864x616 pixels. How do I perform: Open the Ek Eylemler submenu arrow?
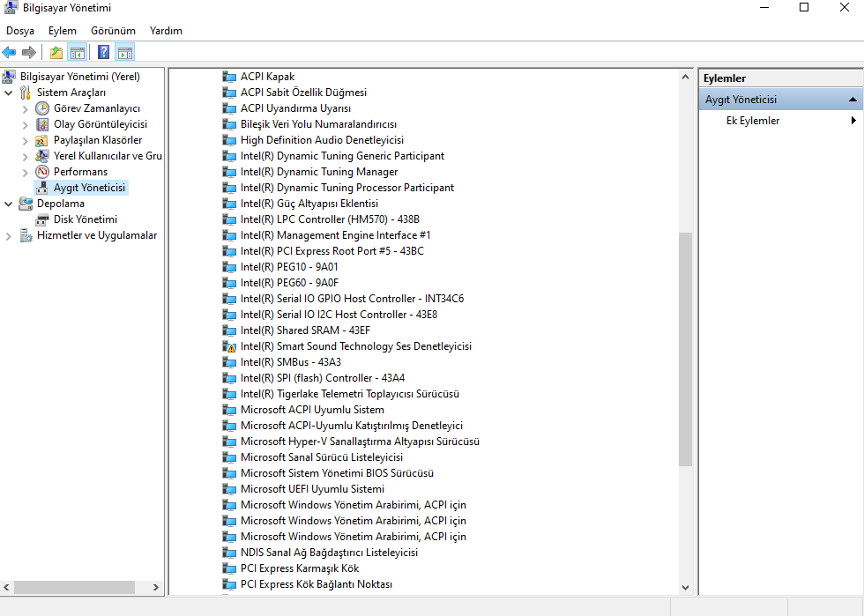coord(853,121)
